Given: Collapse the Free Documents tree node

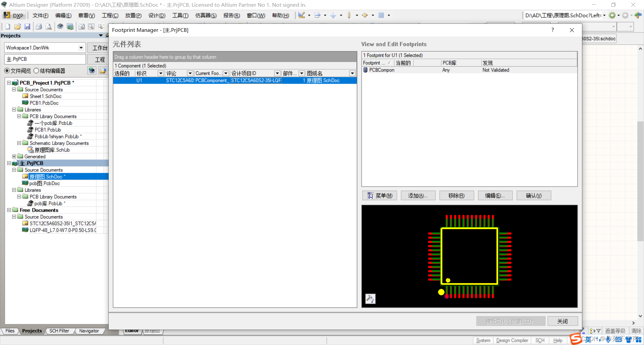Looking at the screenshot, I should (x=9, y=210).
